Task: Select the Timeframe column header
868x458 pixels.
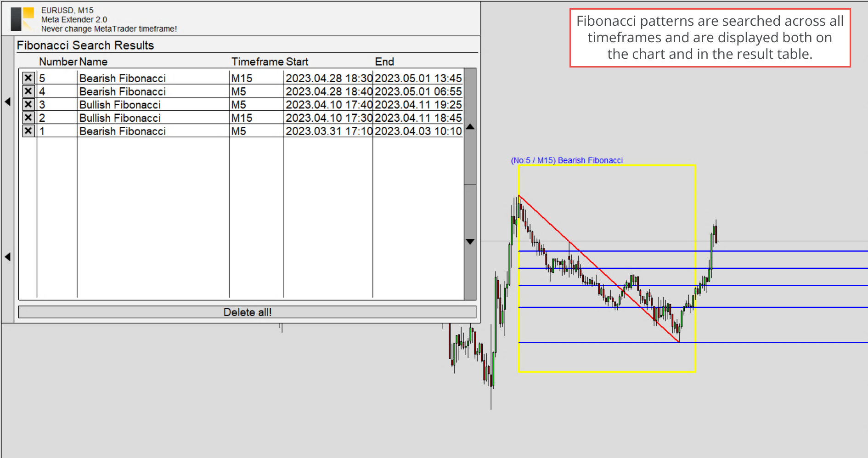Action: click(x=258, y=62)
